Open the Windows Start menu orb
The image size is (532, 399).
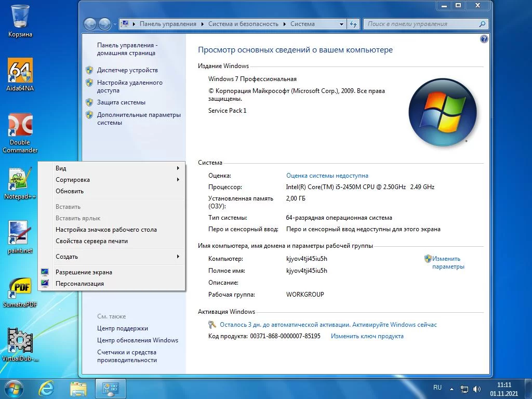(14, 388)
